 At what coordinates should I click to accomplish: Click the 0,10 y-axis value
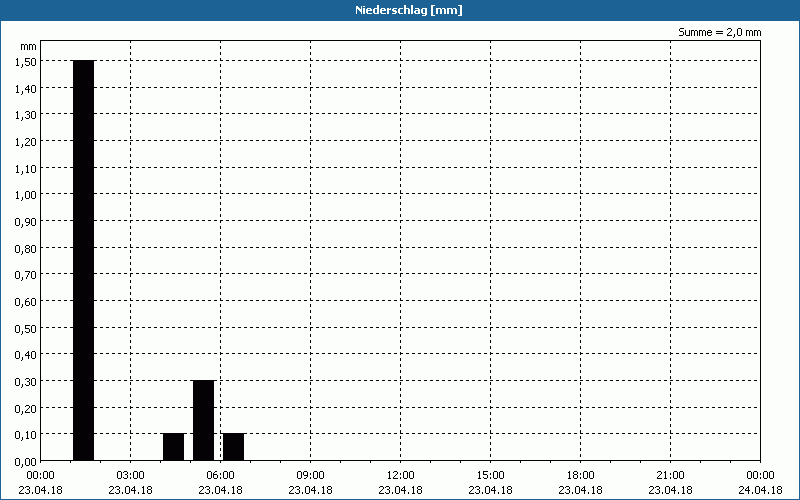click(x=26, y=435)
